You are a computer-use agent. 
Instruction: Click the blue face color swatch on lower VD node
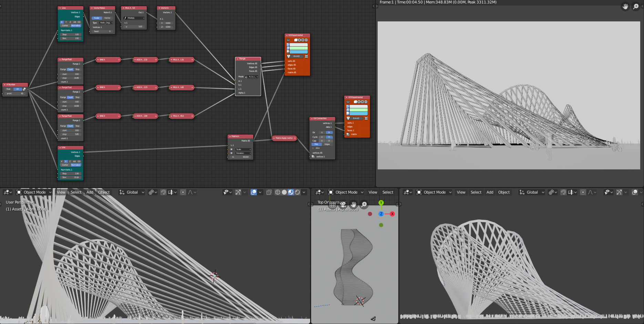click(x=359, y=114)
